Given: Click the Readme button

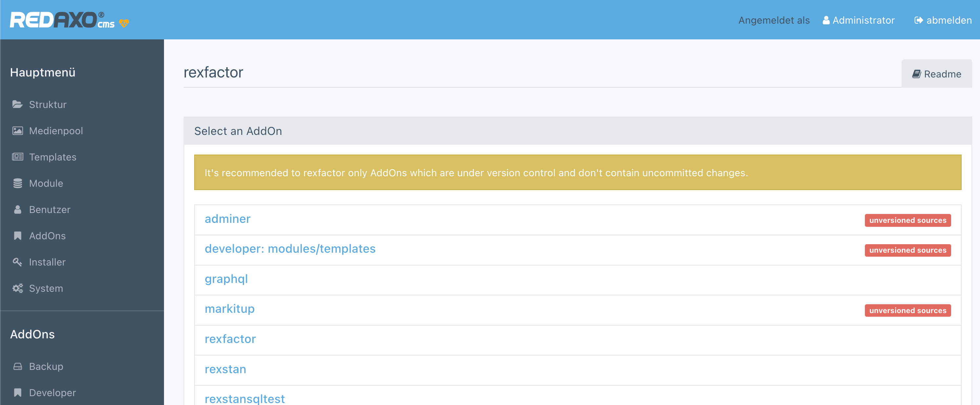Looking at the screenshot, I should pos(935,73).
